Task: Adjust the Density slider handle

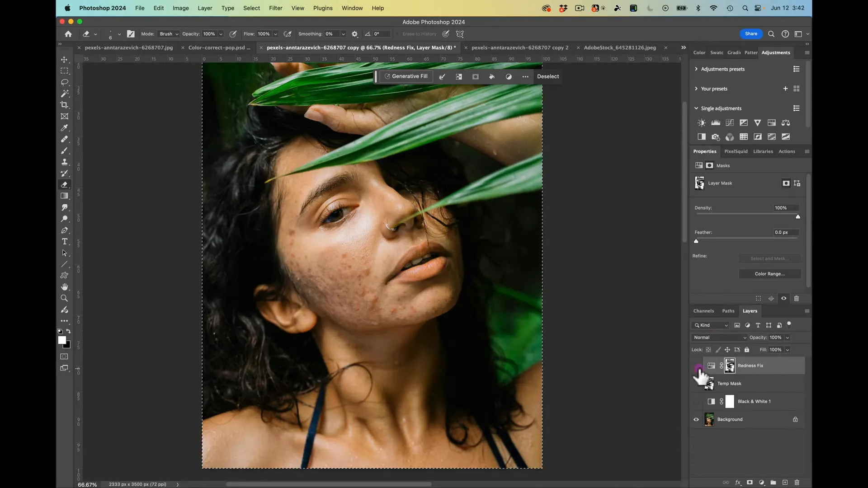Action: [x=798, y=217]
